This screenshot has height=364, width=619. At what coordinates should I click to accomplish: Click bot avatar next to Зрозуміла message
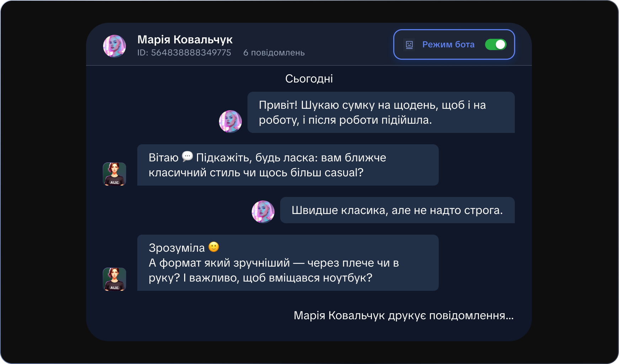(114, 279)
